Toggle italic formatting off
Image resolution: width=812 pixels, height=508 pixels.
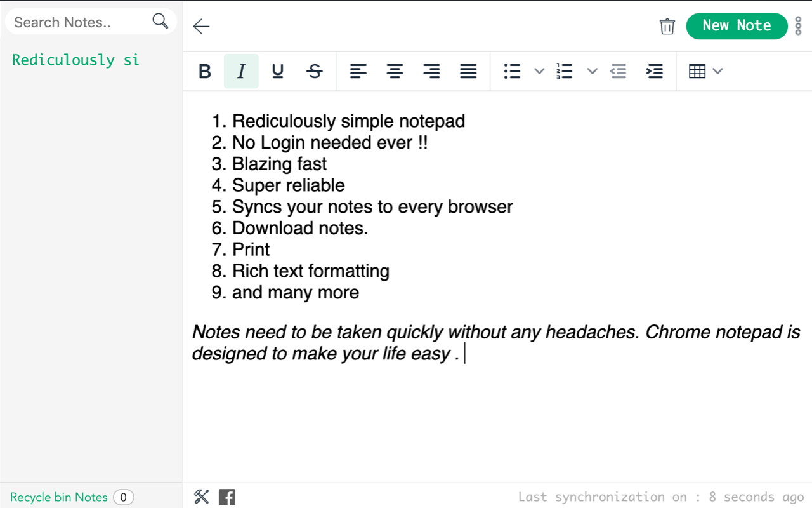pyautogui.click(x=241, y=71)
